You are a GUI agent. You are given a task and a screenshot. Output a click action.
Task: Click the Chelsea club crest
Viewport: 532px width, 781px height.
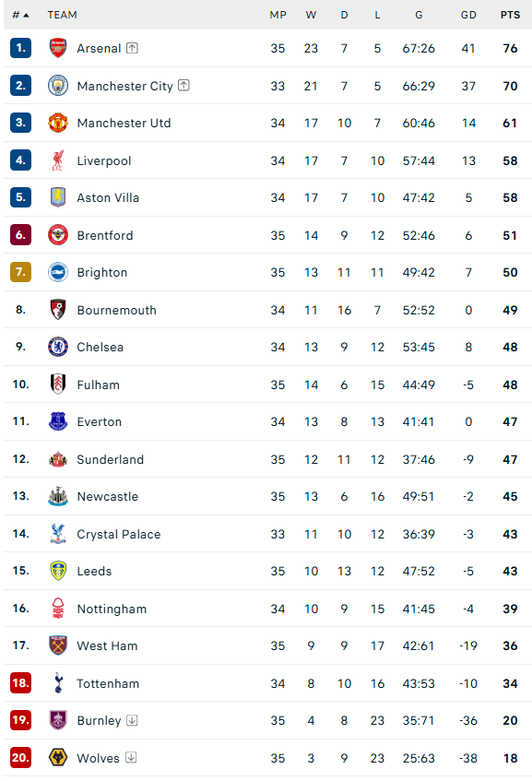click(x=58, y=347)
